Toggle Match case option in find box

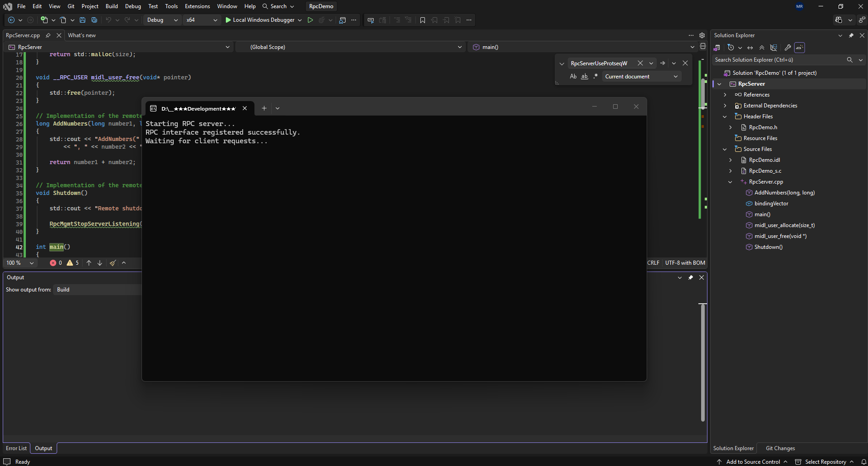coord(573,76)
